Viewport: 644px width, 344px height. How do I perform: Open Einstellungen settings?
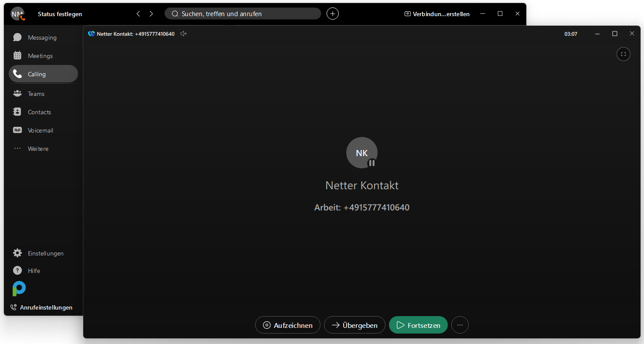pyautogui.click(x=45, y=253)
